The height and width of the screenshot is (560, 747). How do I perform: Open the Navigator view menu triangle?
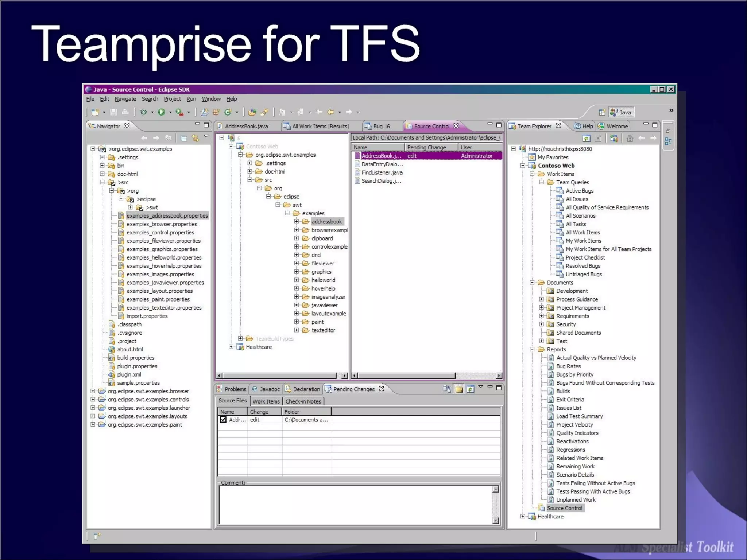[x=206, y=136]
